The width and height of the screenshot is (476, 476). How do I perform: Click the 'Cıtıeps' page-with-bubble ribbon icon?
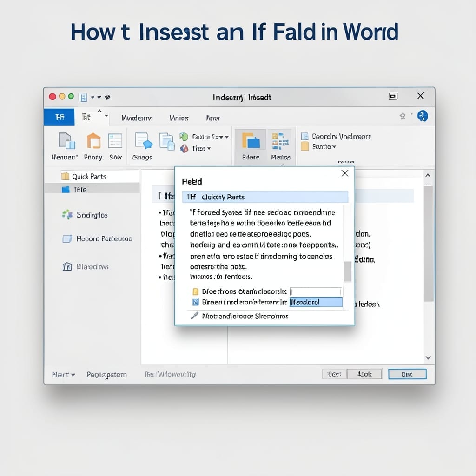143,141
